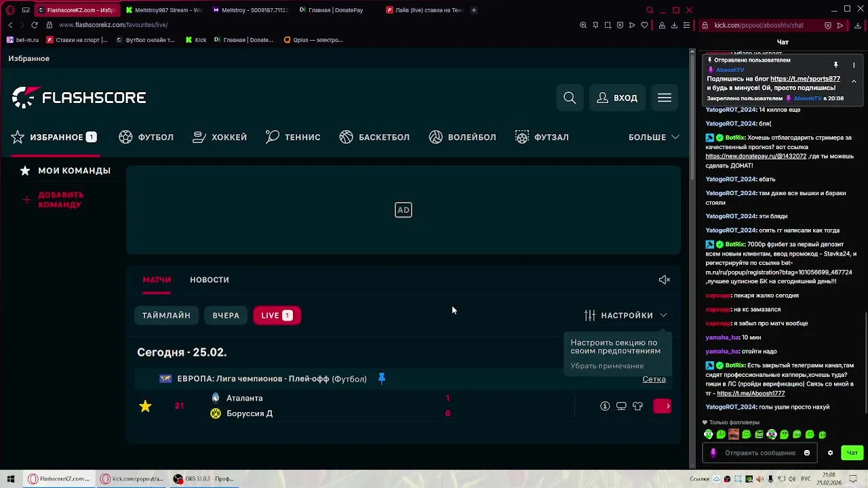
Task: Open chat settings gear icon
Action: pyautogui.click(x=830, y=453)
